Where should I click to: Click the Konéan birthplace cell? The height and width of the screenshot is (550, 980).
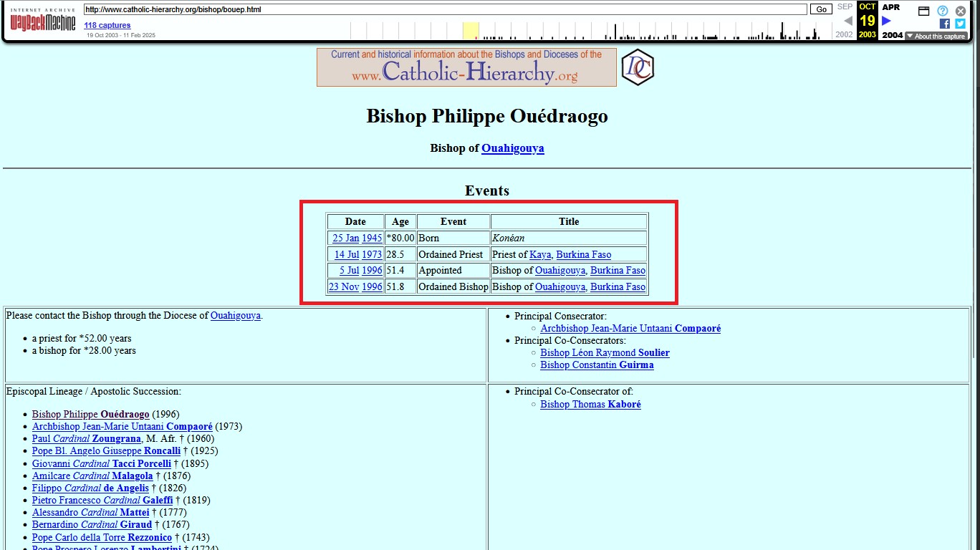point(569,238)
